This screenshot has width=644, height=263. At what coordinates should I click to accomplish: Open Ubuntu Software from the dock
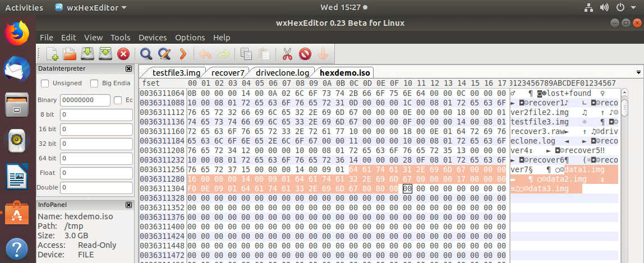[x=17, y=213]
